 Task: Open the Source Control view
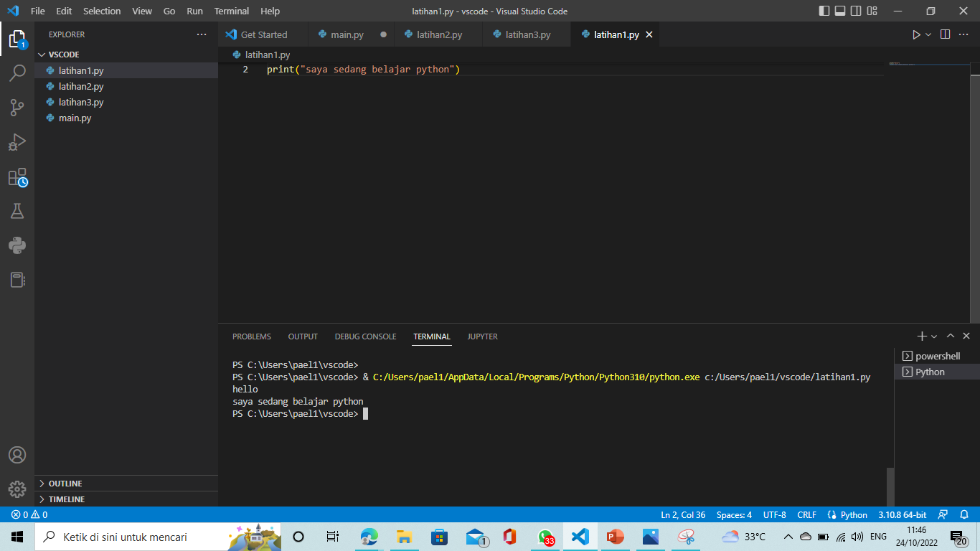[x=17, y=107]
